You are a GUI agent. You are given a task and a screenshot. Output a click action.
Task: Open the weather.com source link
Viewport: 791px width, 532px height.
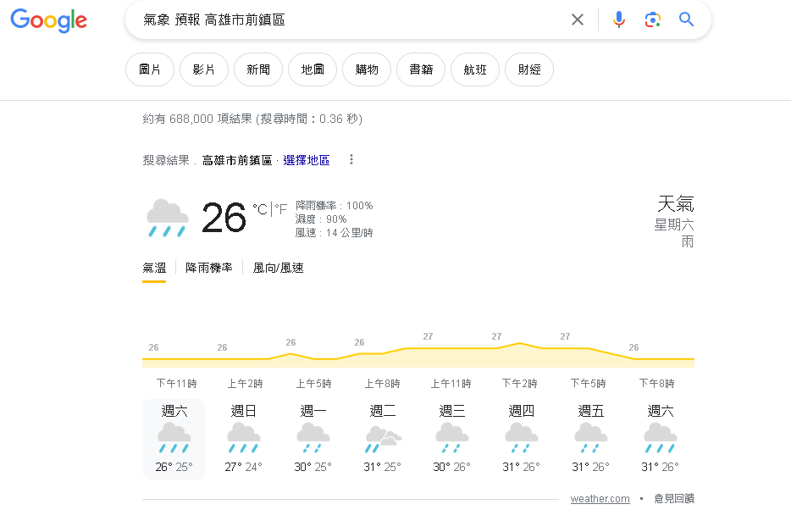(x=600, y=499)
